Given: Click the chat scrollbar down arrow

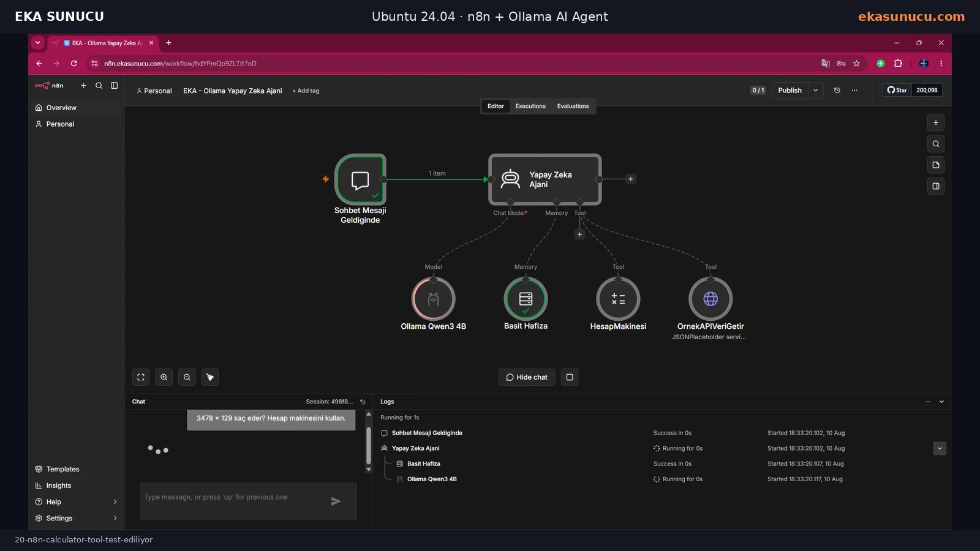Looking at the screenshot, I should pos(369,470).
